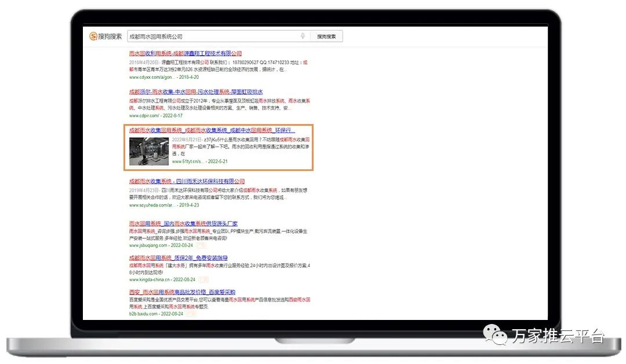
Task: Open ad result 国内雨水收集系统供货源头厂家
Action: (183, 224)
